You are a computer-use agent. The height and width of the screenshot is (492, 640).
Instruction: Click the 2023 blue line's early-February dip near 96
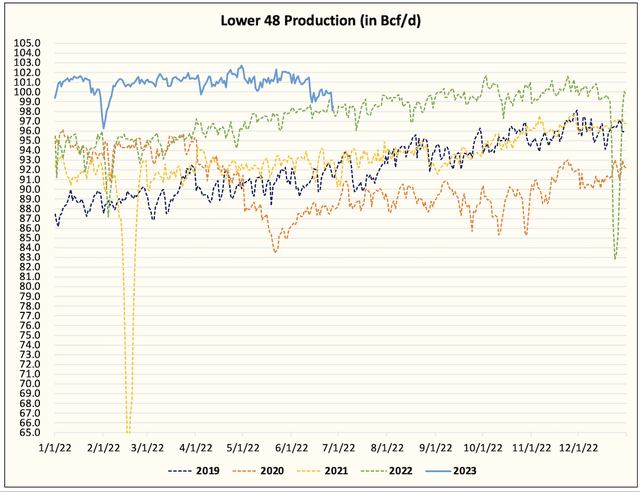coord(103,127)
